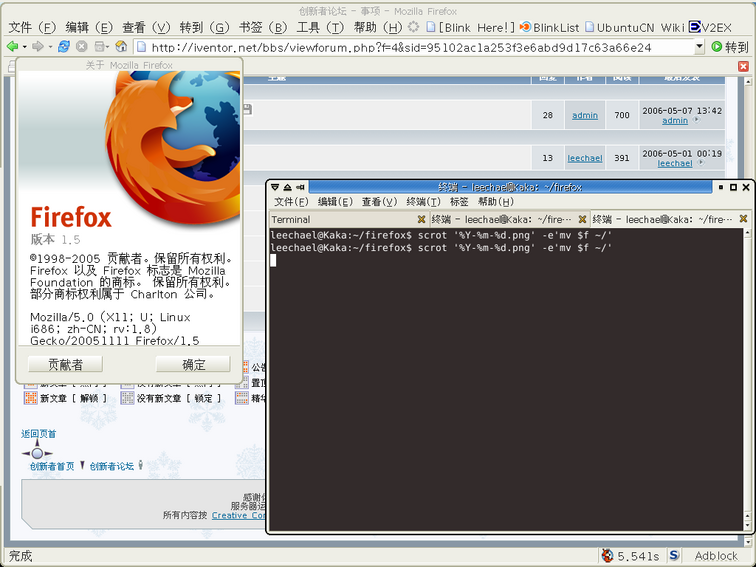The height and width of the screenshot is (567, 756).
Task: Close the Terminal tab with its X
Action: pos(421,219)
